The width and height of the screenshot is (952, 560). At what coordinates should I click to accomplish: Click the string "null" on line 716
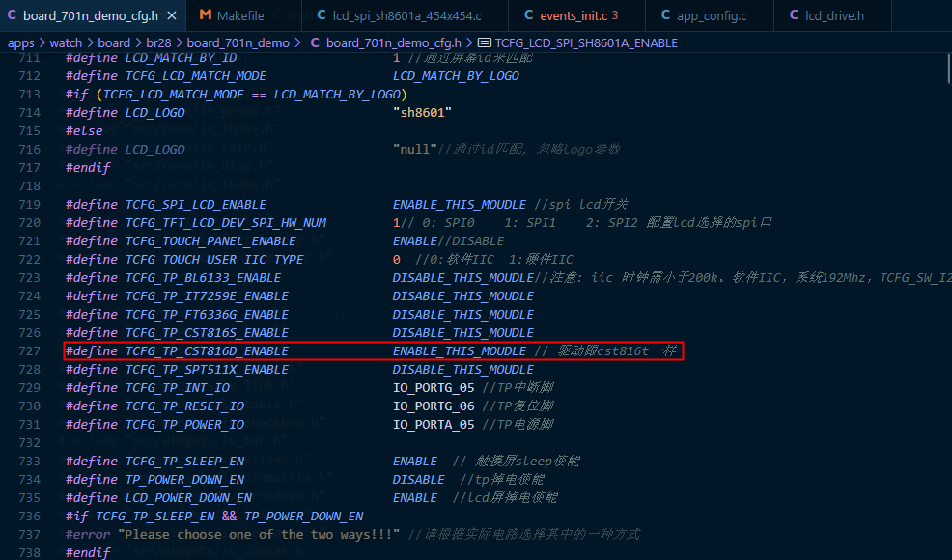pyautogui.click(x=415, y=150)
